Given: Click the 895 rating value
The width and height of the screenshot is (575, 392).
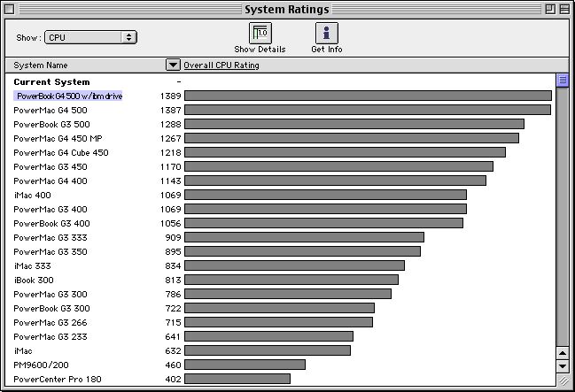Looking at the screenshot, I should click(173, 252).
